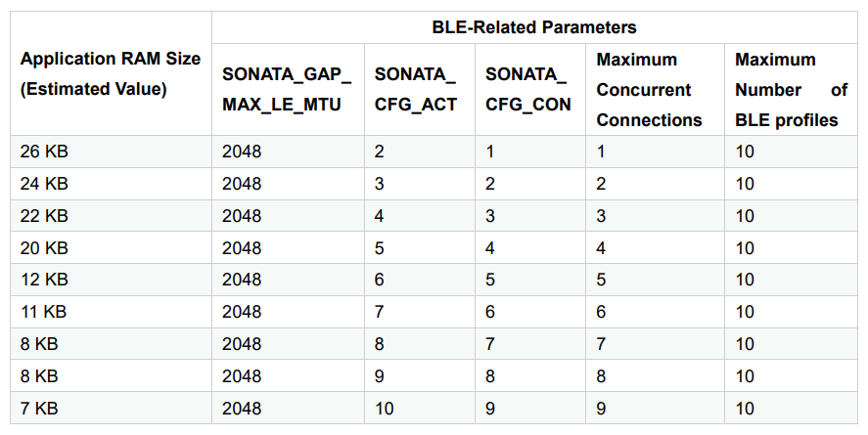
Task: Click the BLE-Related Parameters header
Action: pos(534,27)
